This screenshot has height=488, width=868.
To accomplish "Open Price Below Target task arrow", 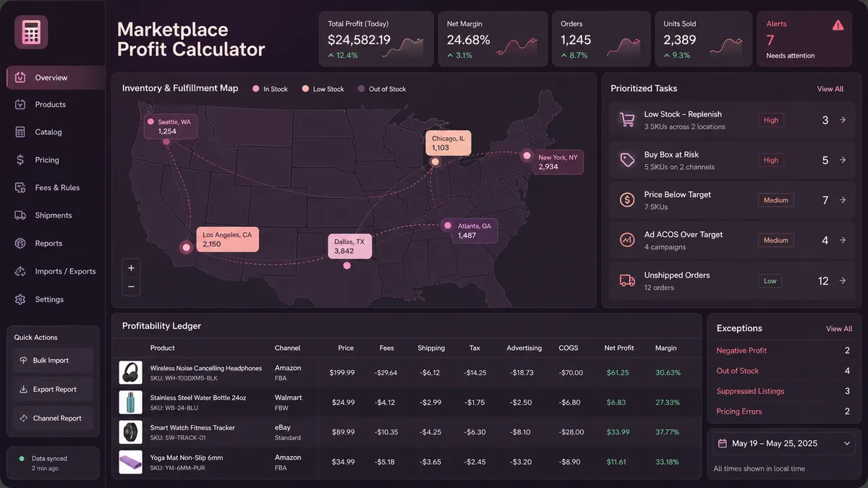I will (x=843, y=200).
